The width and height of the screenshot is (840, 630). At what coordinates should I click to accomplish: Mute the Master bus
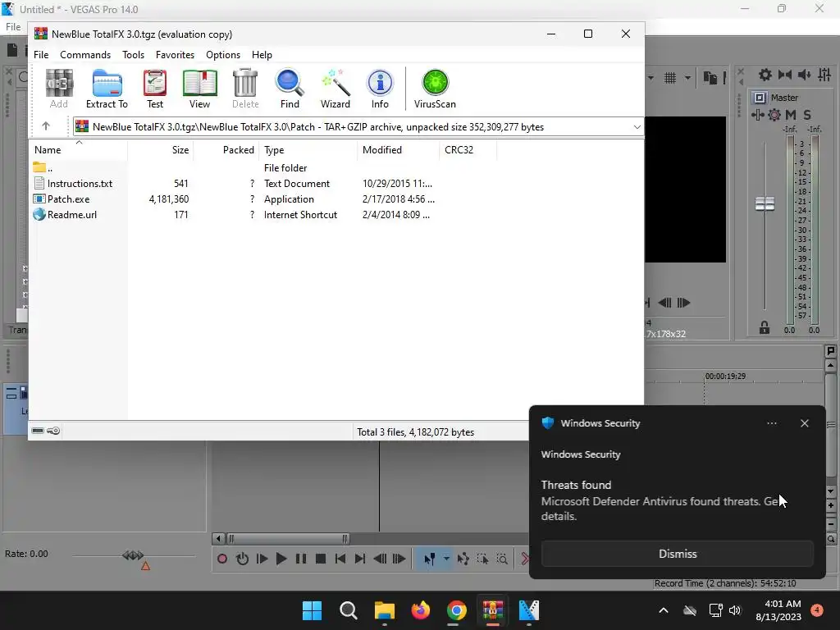point(791,115)
